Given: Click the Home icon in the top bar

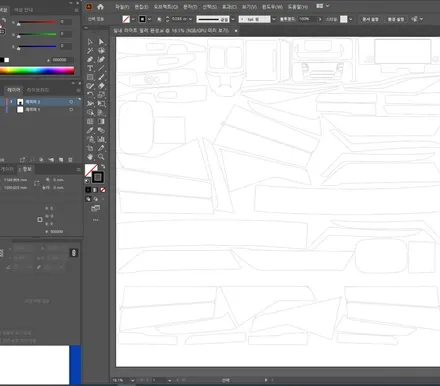Looking at the screenshot, I should (x=100, y=7).
